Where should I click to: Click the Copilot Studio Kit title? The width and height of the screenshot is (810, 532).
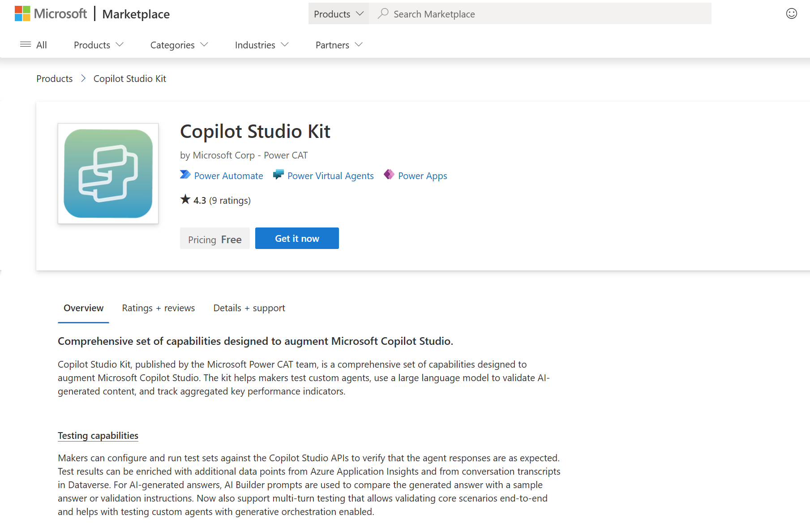(x=255, y=132)
